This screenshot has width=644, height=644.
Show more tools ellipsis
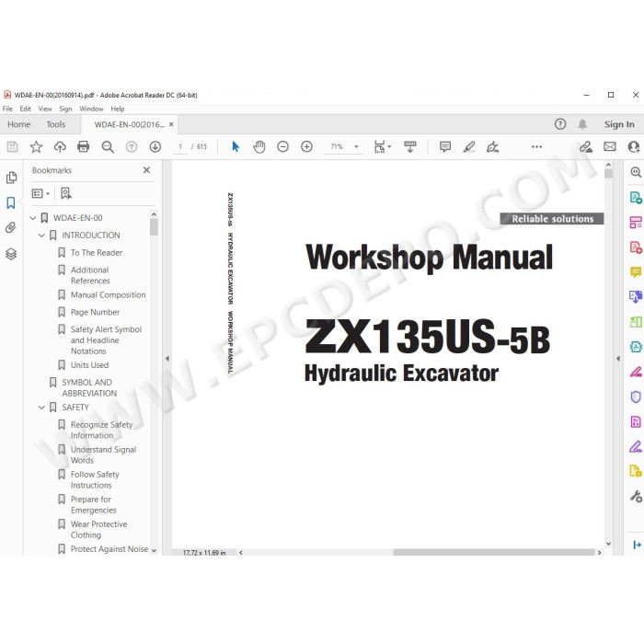[536, 146]
